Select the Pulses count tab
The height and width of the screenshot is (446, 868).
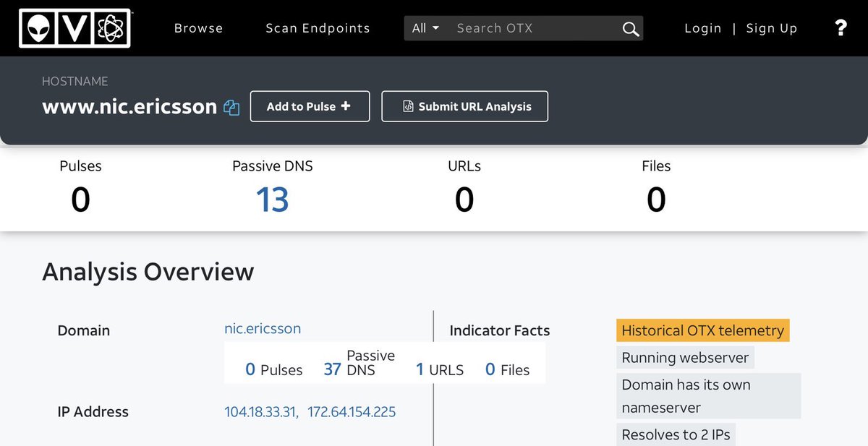80,186
